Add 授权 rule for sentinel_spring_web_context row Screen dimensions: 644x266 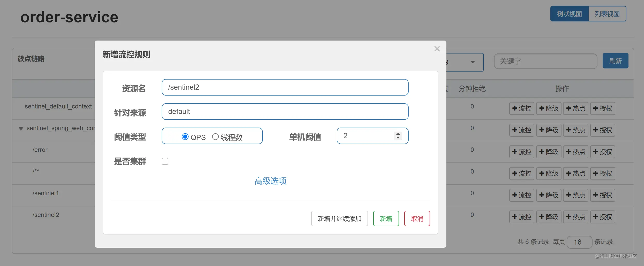(x=603, y=130)
